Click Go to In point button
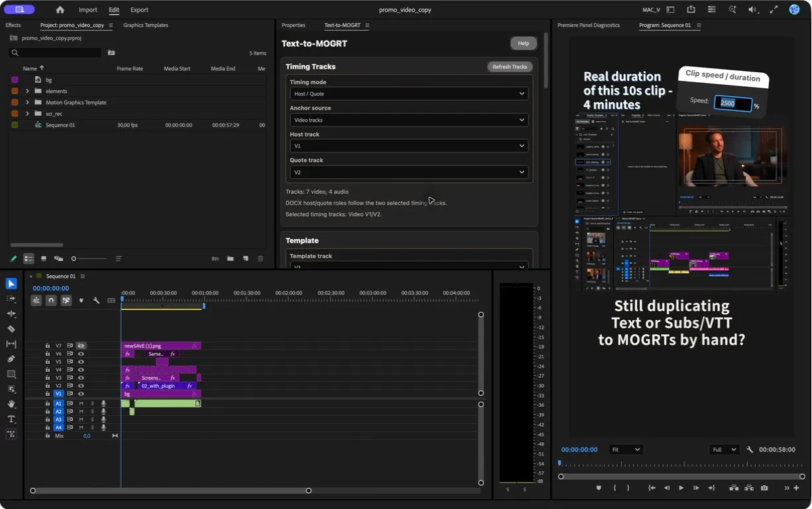 click(652, 488)
